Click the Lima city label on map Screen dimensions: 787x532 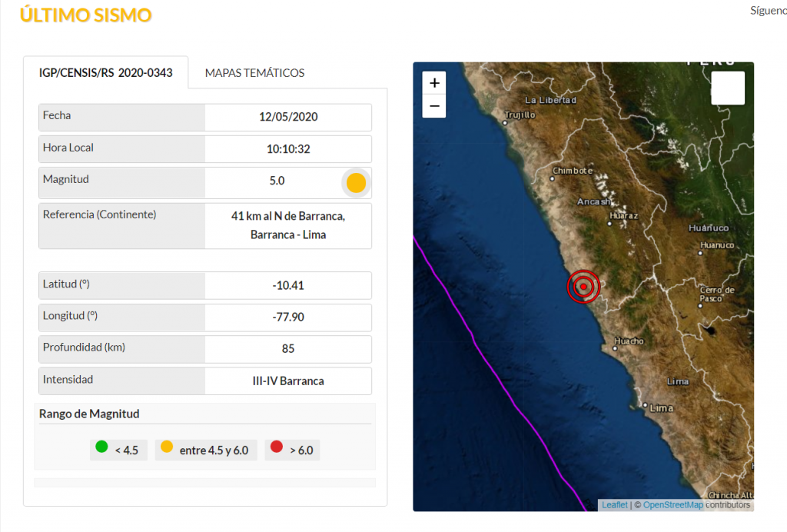tap(661, 407)
